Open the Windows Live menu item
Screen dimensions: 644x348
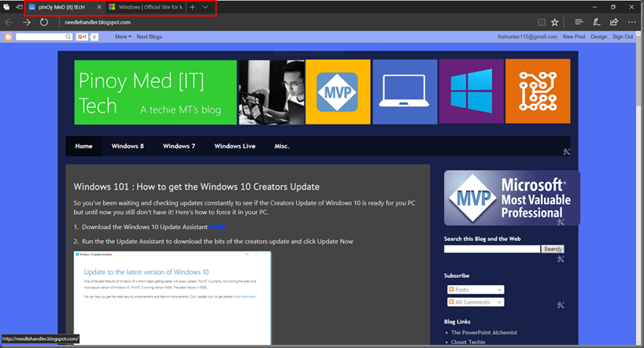coord(235,146)
